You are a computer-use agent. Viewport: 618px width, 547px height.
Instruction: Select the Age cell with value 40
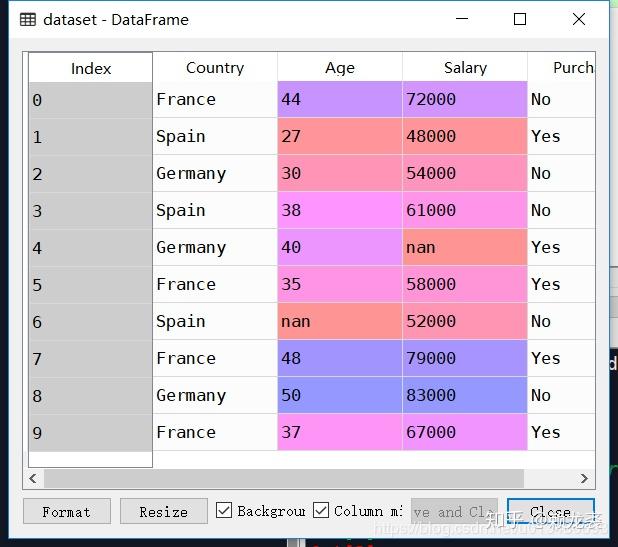(340, 247)
